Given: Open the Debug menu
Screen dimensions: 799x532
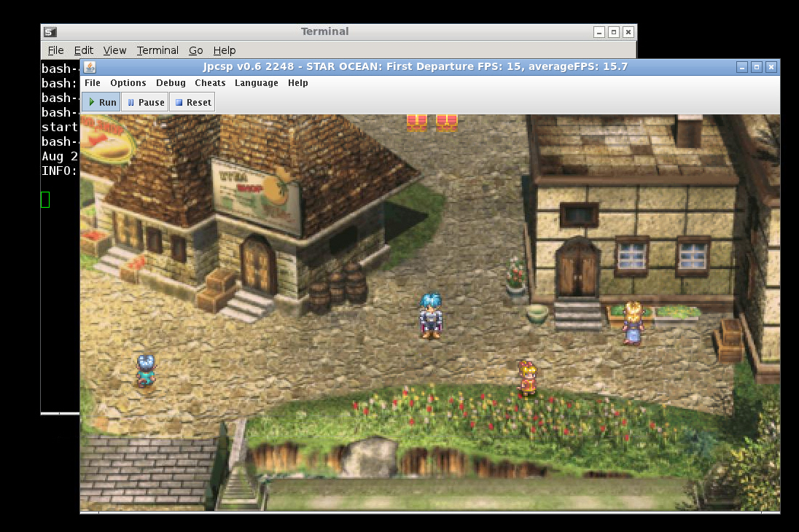Looking at the screenshot, I should (171, 83).
